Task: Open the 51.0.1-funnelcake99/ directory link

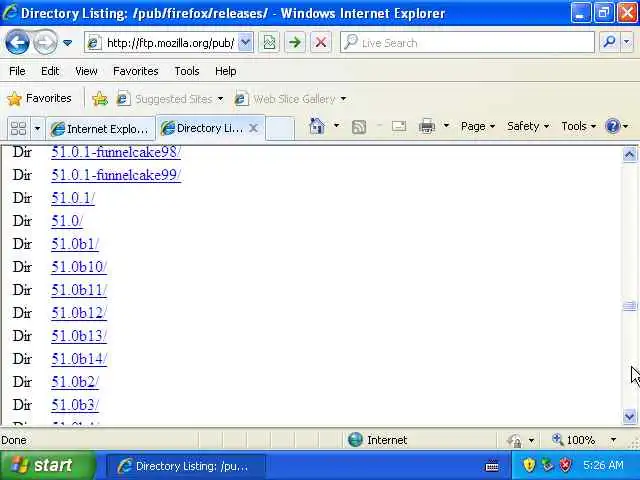Action: coord(116,175)
